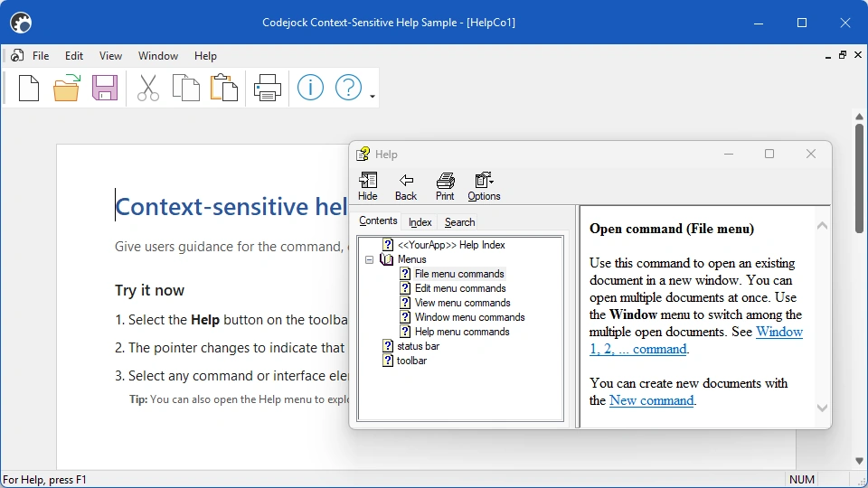Open the View menu

click(x=110, y=56)
